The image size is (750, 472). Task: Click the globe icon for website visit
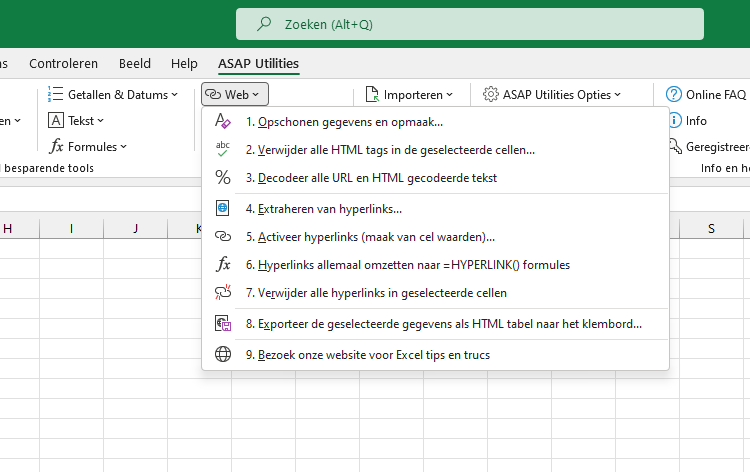[x=223, y=354]
